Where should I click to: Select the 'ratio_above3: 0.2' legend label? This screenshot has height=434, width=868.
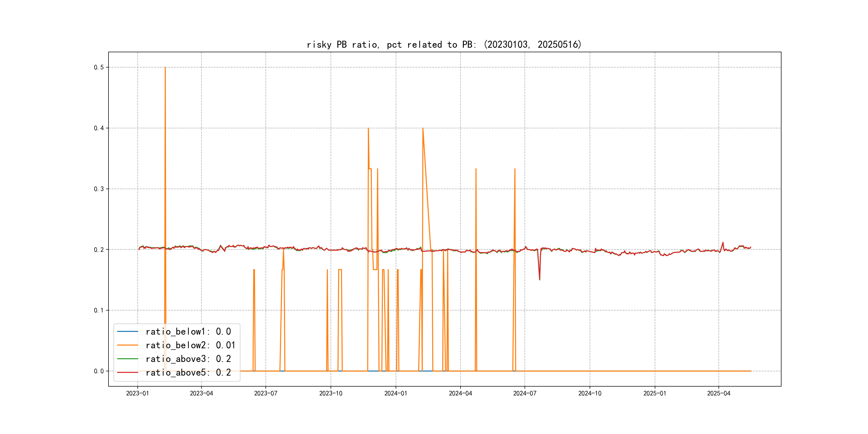pos(188,359)
